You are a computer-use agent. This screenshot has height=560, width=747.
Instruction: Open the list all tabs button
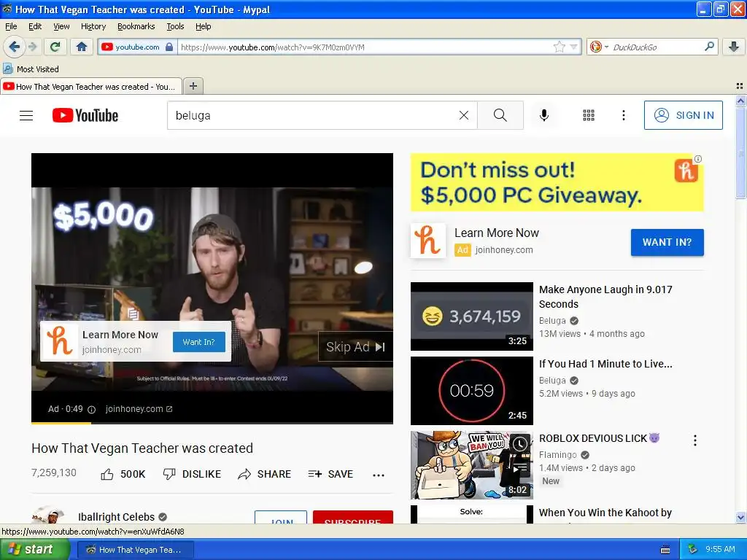pyautogui.click(x=739, y=86)
